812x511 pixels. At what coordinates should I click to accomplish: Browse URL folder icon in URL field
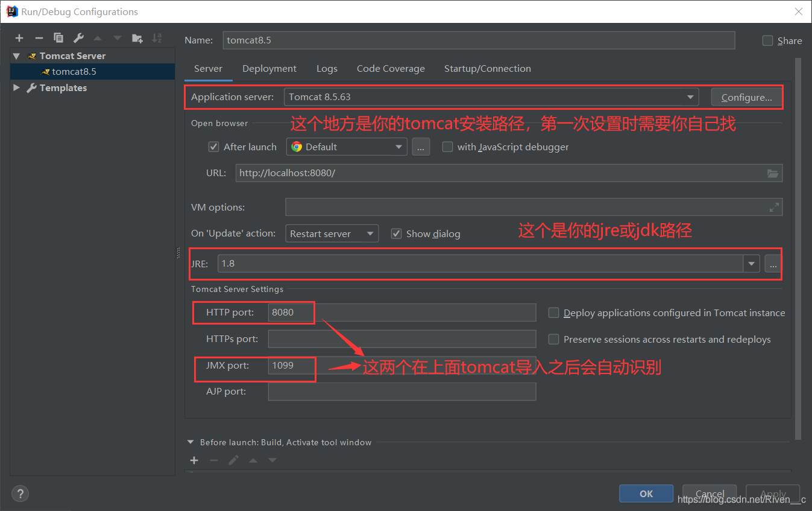tap(773, 173)
